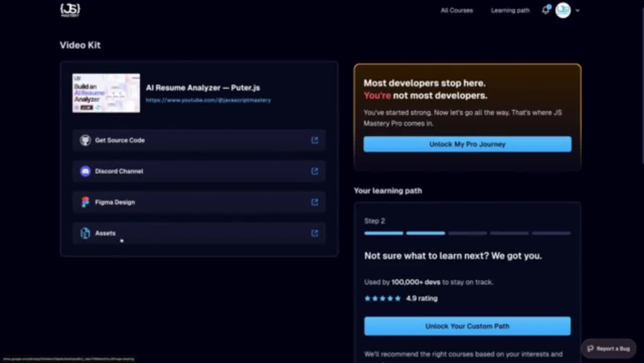Image resolution: width=644 pixels, height=363 pixels.
Task: Click Unlock Your Custom Path button
Action: click(468, 326)
